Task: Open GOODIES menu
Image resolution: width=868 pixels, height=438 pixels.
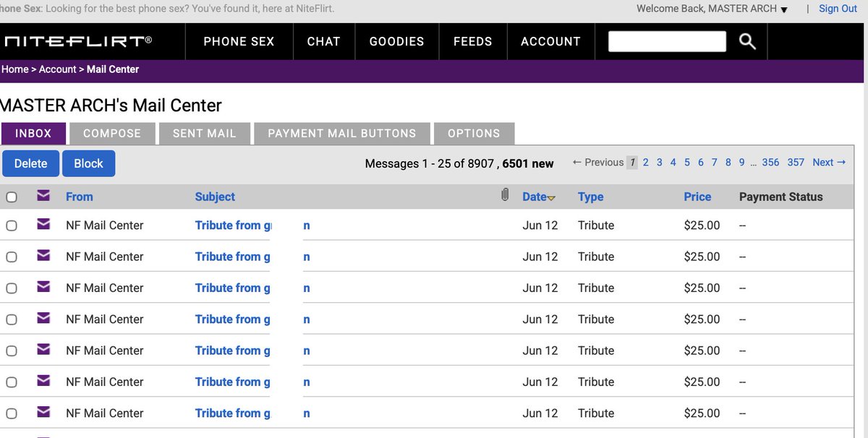Action: pyautogui.click(x=396, y=41)
